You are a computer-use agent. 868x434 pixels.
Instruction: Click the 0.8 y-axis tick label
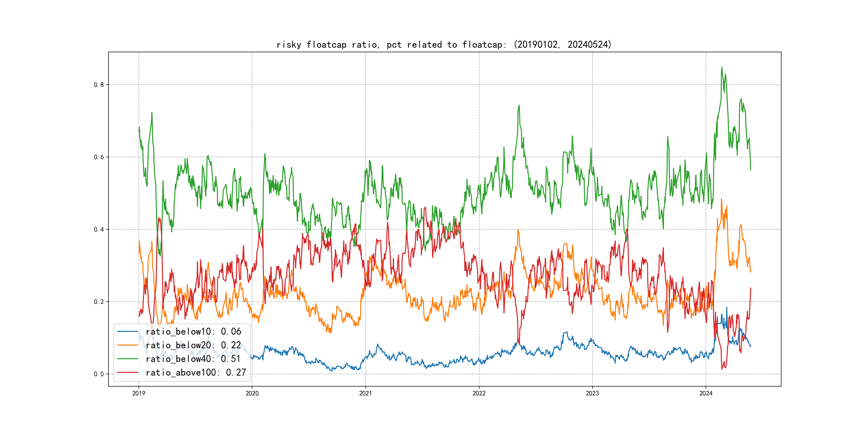tap(99, 85)
